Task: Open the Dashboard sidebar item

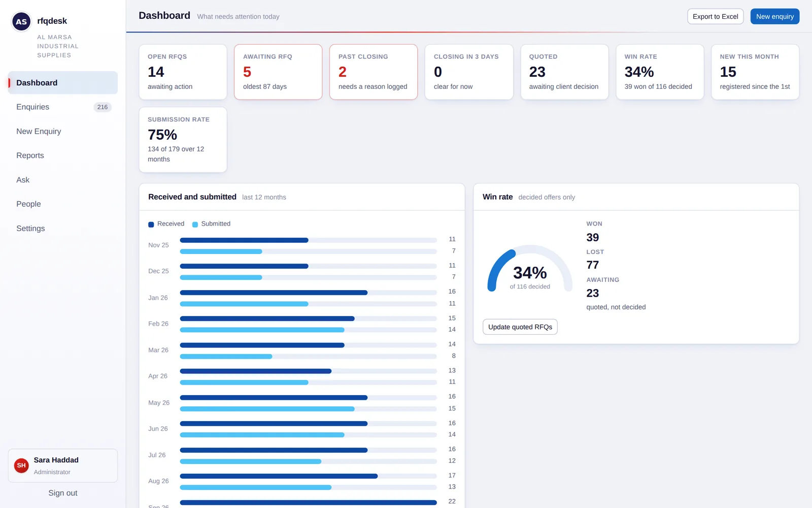Action: (63, 83)
